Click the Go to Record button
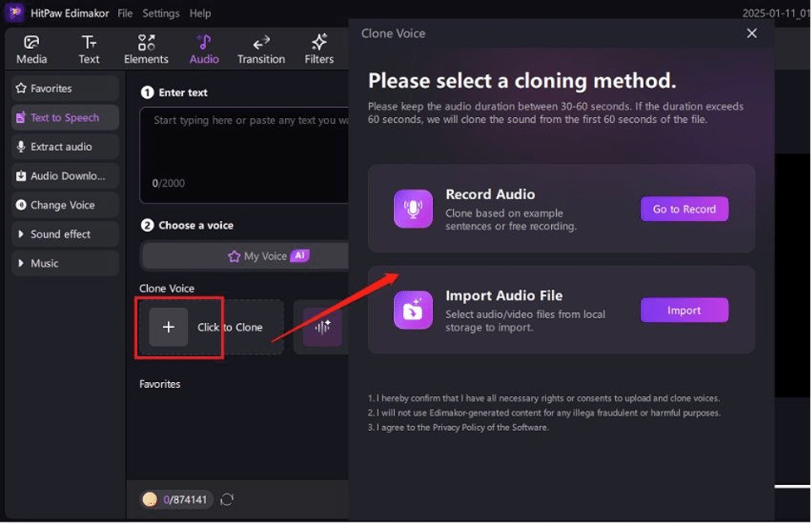812x524 pixels. (684, 209)
